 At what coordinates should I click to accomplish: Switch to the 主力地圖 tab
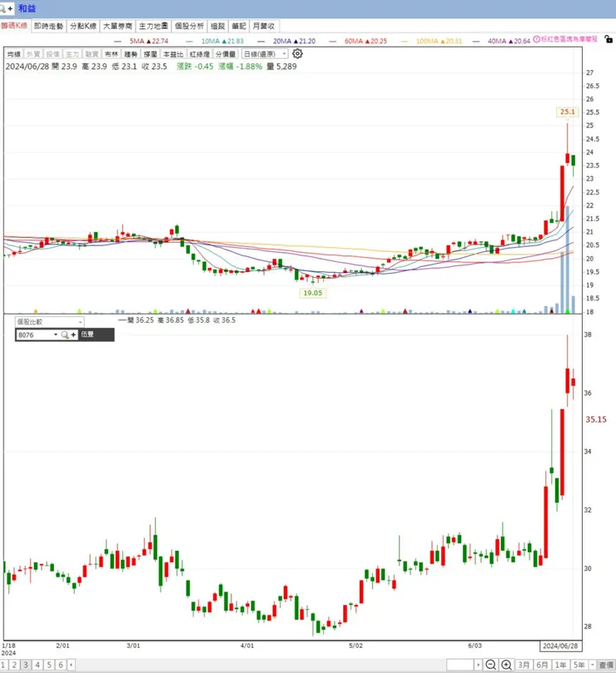pos(153,26)
